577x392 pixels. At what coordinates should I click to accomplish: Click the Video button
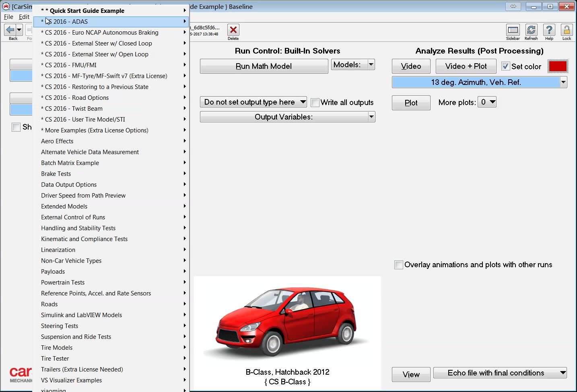click(411, 66)
